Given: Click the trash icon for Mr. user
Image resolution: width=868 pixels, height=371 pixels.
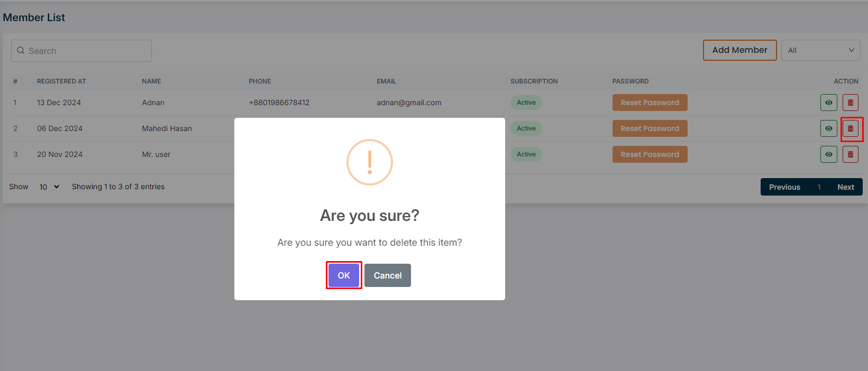Looking at the screenshot, I should click(x=850, y=154).
